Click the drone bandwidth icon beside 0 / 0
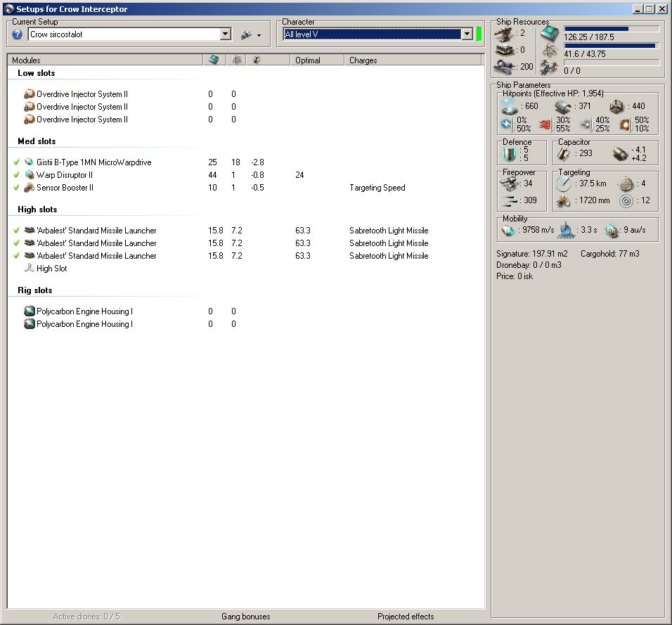The width and height of the screenshot is (672, 625). pos(550,67)
